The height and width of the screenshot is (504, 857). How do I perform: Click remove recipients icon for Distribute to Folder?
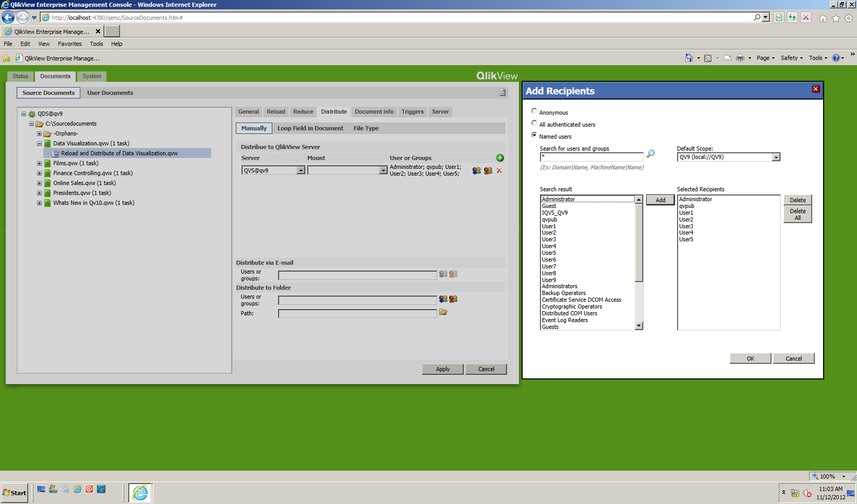coord(453,299)
